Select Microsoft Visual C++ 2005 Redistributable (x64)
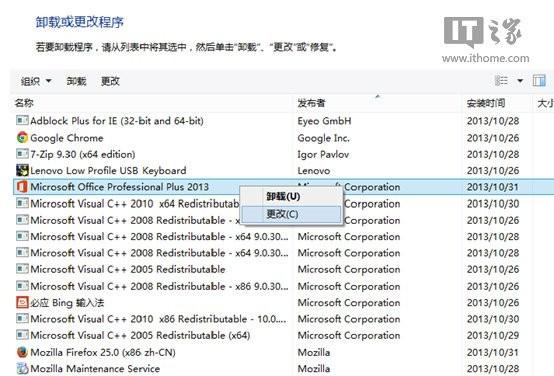Viewport: 554px width, 376px height. coord(140,335)
